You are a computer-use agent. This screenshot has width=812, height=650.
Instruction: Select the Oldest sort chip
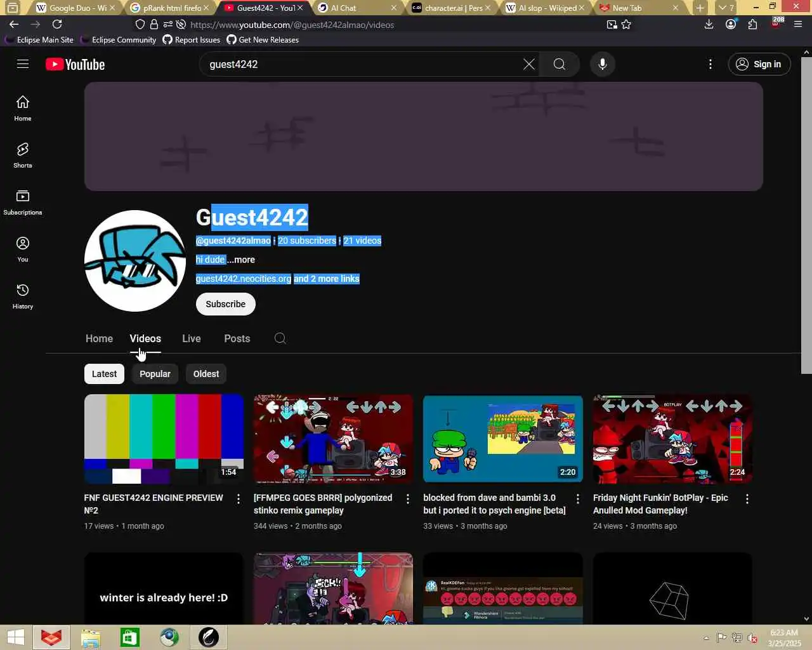pos(206,374)
